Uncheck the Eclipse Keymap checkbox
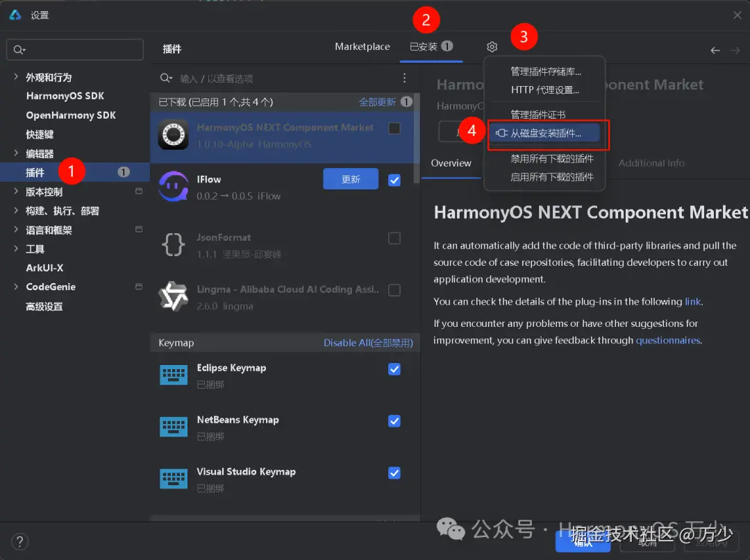Viewport: 750px width, 560px height. pos(394,369)
